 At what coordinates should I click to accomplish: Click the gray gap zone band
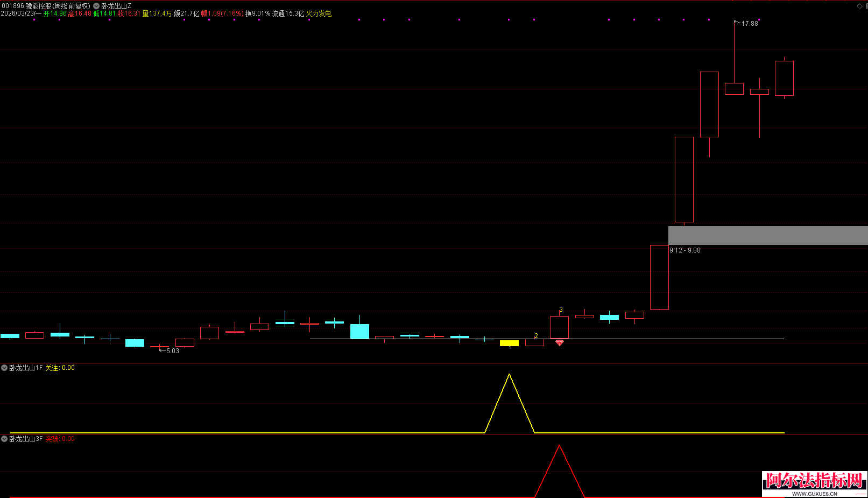coord(768,235)
